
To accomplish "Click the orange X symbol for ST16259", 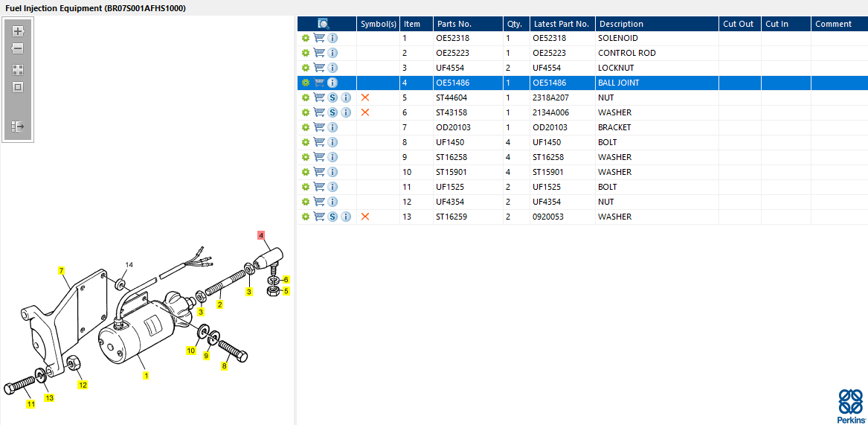I will tap(364, 217).
